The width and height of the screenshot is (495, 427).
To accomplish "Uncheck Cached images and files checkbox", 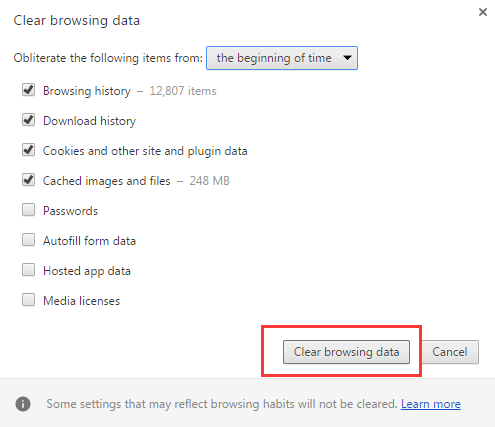I will click(28, 180).
